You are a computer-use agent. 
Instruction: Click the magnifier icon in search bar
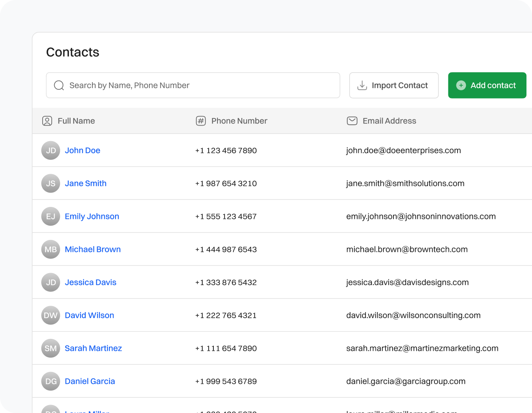click(x=59, y=85)
